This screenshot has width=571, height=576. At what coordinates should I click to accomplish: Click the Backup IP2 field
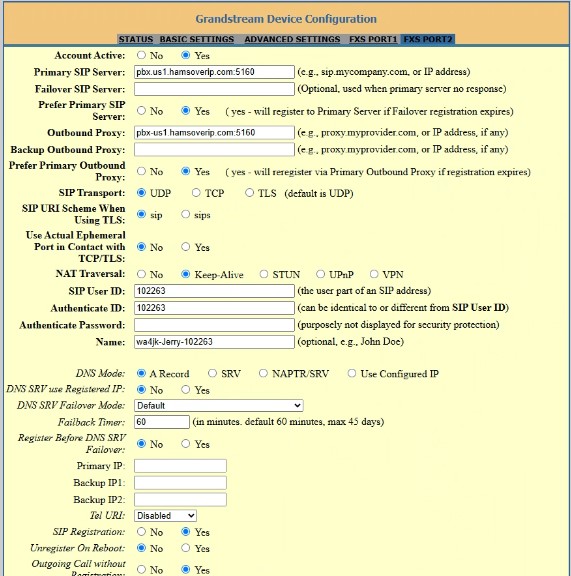[x=180, y=500]
